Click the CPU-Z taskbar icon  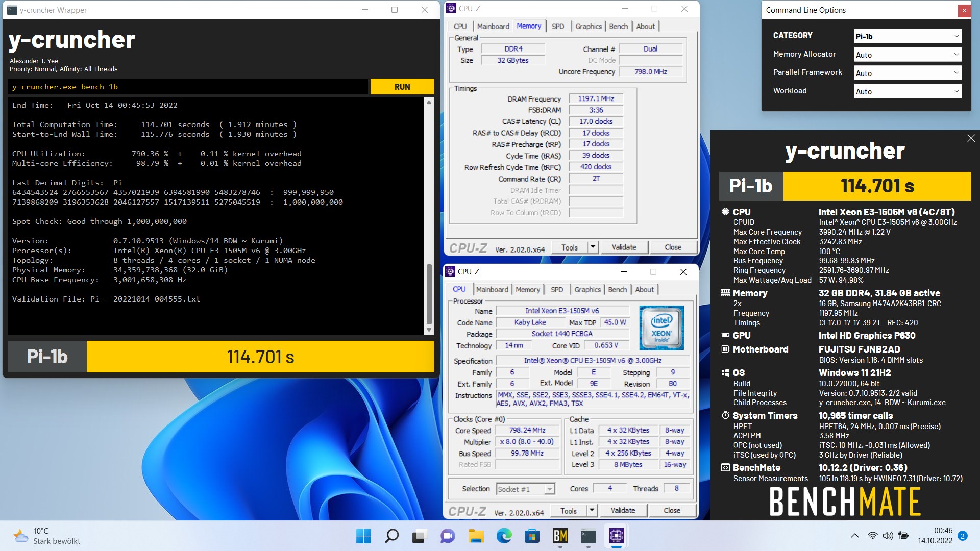pos(616,536)
